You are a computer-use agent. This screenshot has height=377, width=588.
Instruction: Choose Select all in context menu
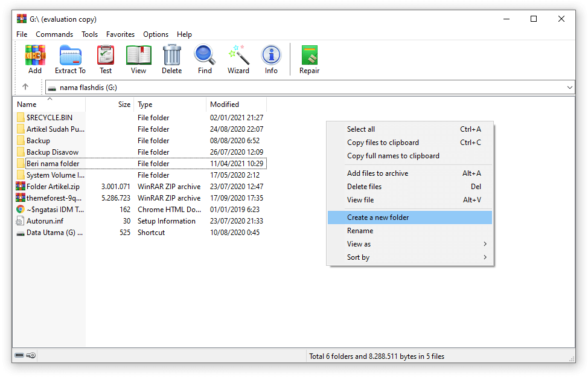pos(409,129)
